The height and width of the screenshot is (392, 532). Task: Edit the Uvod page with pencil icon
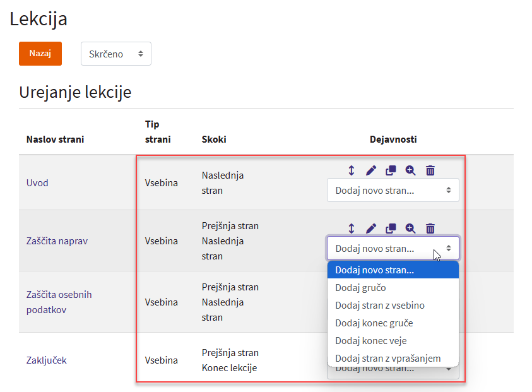371,170
